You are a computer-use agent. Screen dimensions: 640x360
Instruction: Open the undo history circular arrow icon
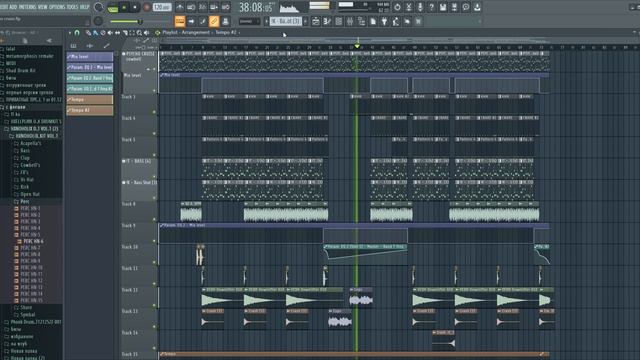[397, 7]
